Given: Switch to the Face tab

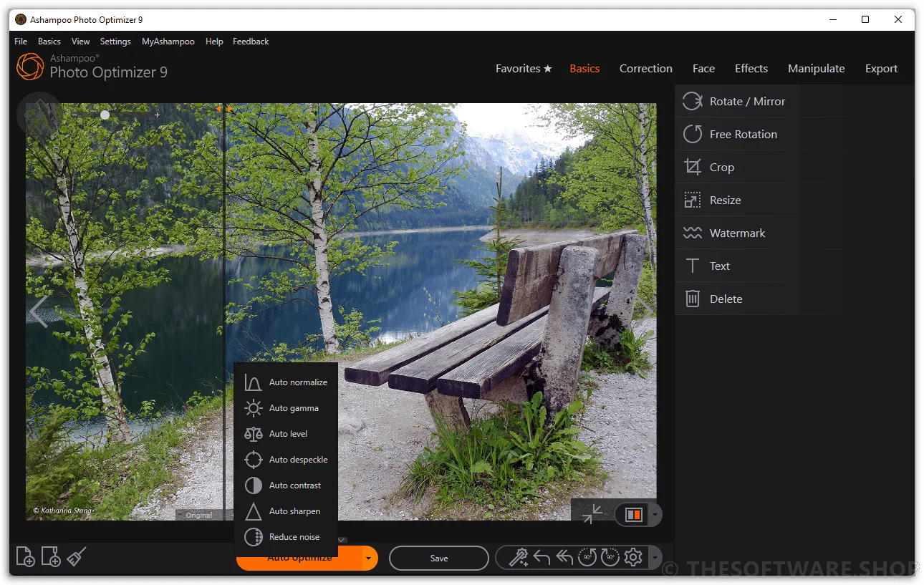Looking at the screenshot, I should (703, 69).
